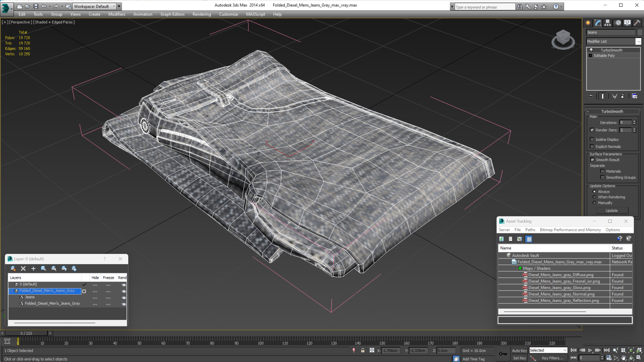The image size is (644, 362).
Task: Open the Hierarchy command panel tab
Action: [x=607, y=23]
